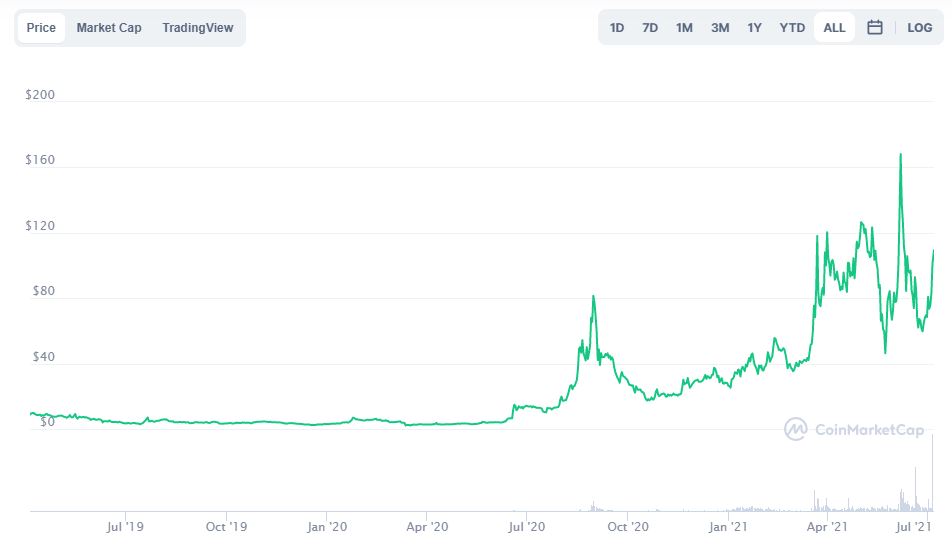Switch to the Price tab
The width and height of the screenshot is (952, 558).
tap(41, 28)
